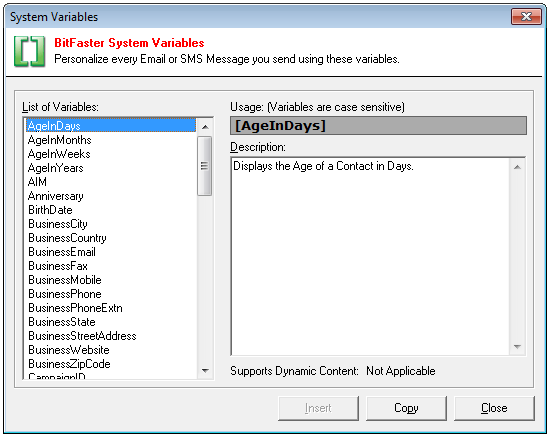Viewport: 550px width, 437px height.
Task: Click Description box scroll down arrow
Action: click(x=517, y=347)
